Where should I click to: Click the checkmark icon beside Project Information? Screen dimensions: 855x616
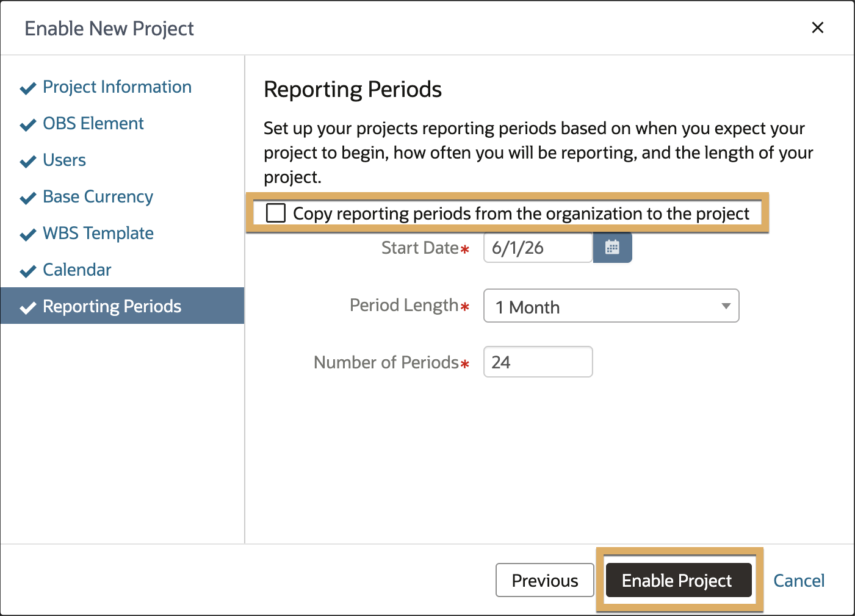tap(28, 88)
